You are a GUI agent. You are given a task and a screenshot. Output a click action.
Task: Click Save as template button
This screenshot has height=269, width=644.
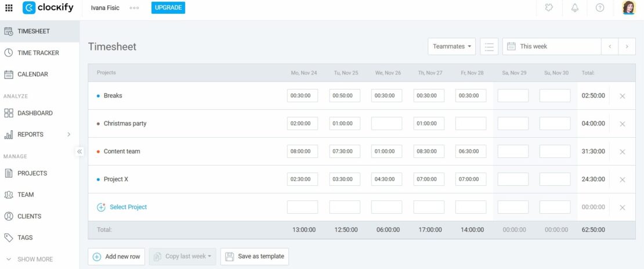255,256
